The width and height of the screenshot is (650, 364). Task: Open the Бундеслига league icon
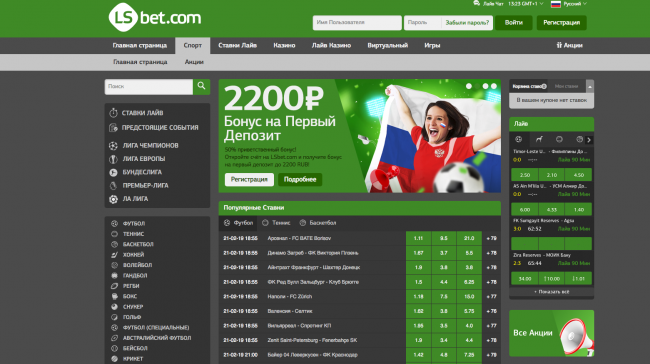[x=113, y=172]
